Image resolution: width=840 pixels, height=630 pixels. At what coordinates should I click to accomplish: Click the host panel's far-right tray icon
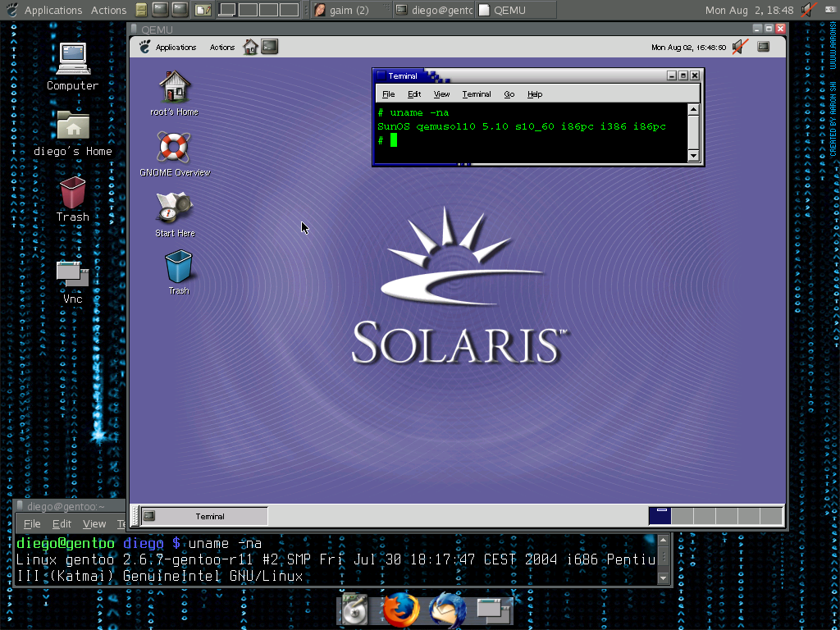(x=831, y=9)
